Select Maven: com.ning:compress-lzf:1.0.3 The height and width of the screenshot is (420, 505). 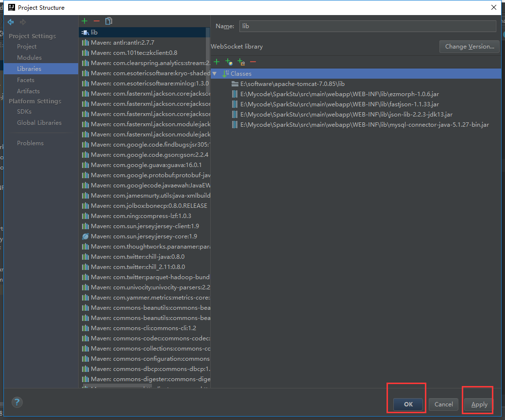(144, 216)
